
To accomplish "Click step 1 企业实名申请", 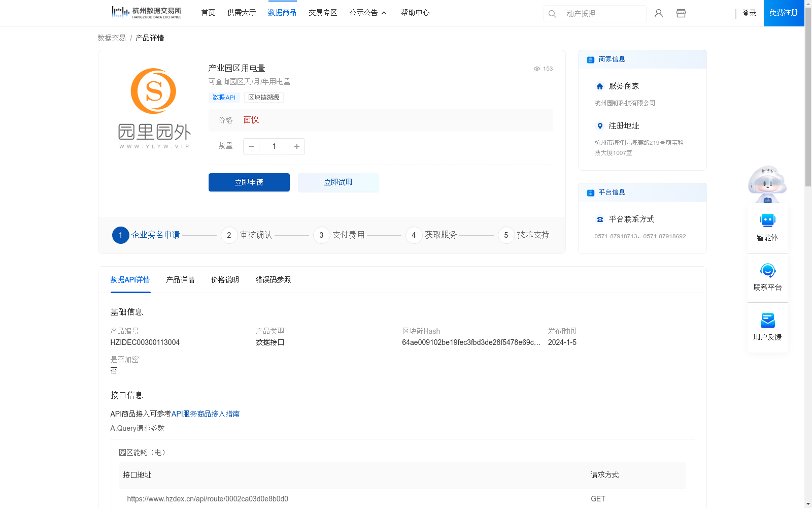I will tap(146, 235).
